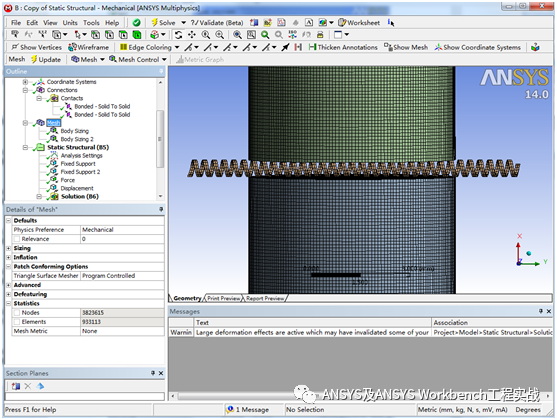The width and height of the screenshot is (557, 420).
Task: Select the Vertex selection filter
Action: [96, 35]
